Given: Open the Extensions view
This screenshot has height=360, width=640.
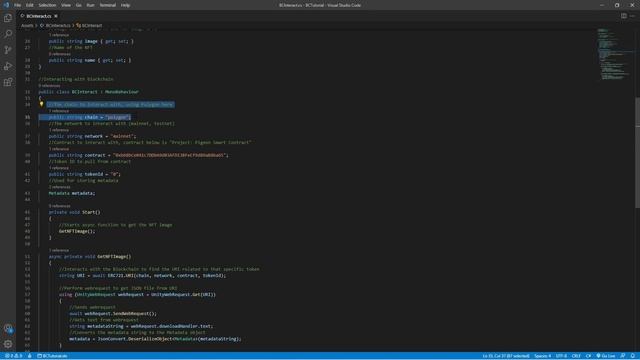Looking at the screenshot, I should tap(8, 82).
